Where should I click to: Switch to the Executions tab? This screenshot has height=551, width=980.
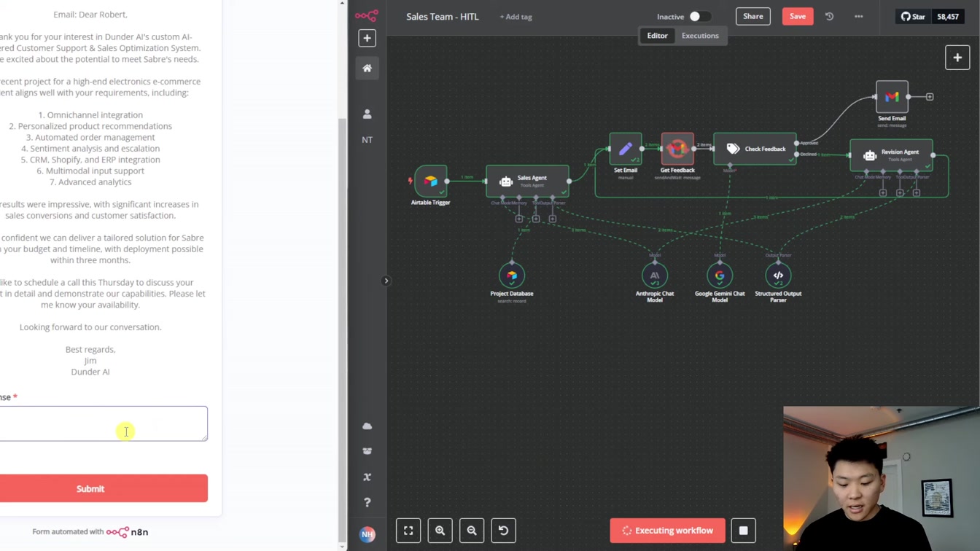[x=700, y=36]
